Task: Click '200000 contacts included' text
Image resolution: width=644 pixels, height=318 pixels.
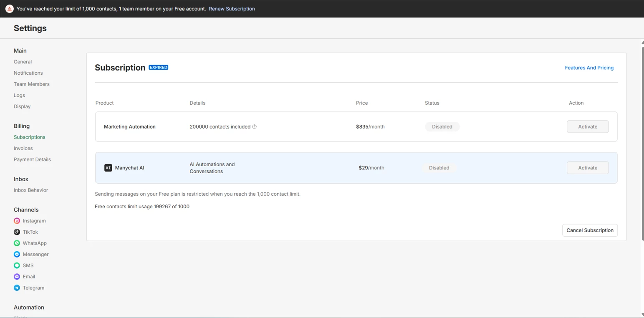Action: tap(220, 127)
